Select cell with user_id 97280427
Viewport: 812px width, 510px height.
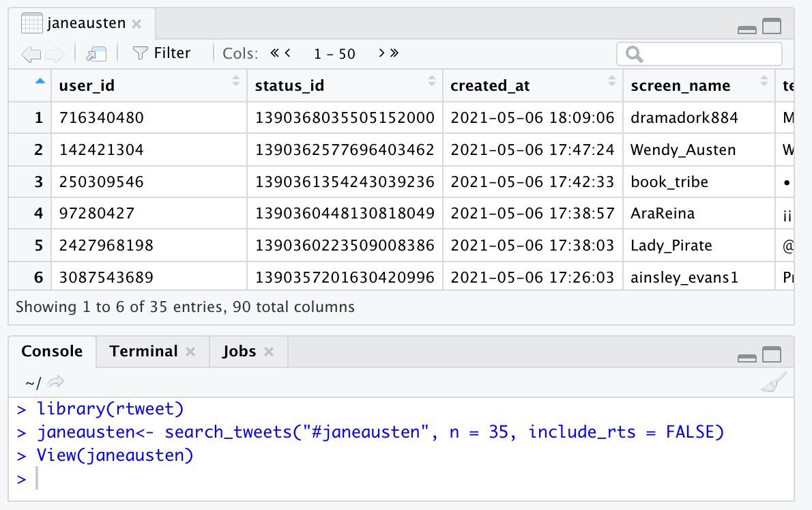[149, 214]
